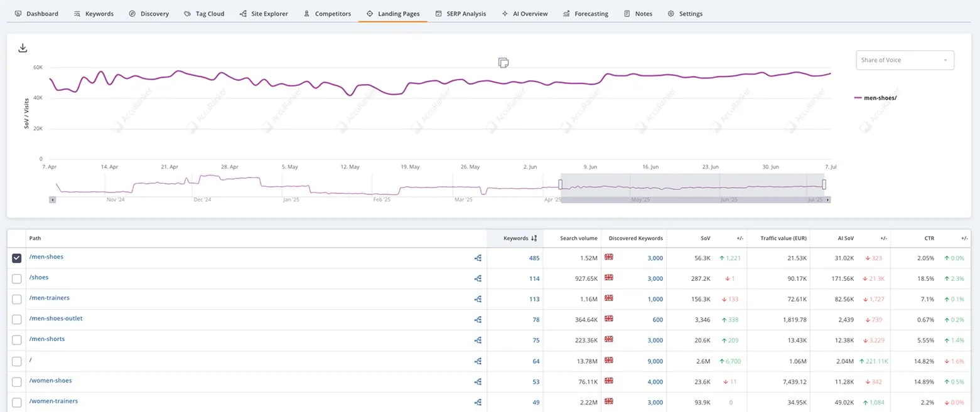Click the Keywords column sort icon
Viewport: 980px width, 412px height.
534,238
